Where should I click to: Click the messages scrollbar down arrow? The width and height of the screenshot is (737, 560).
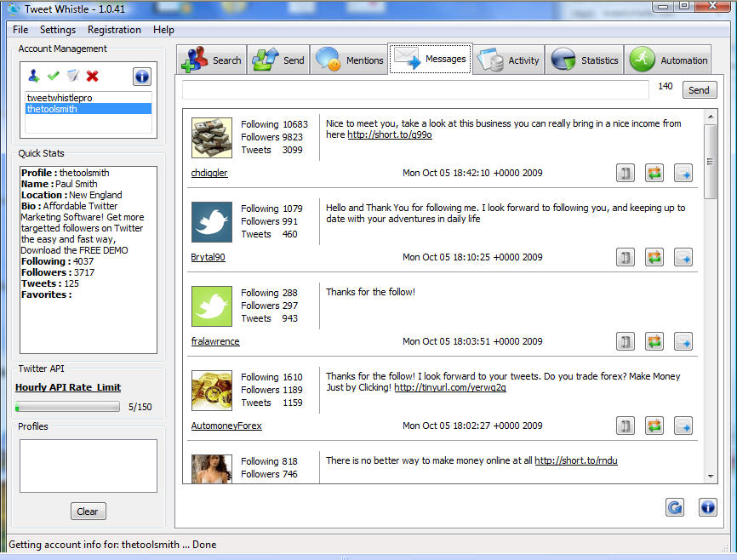click(x=711, y=477)
